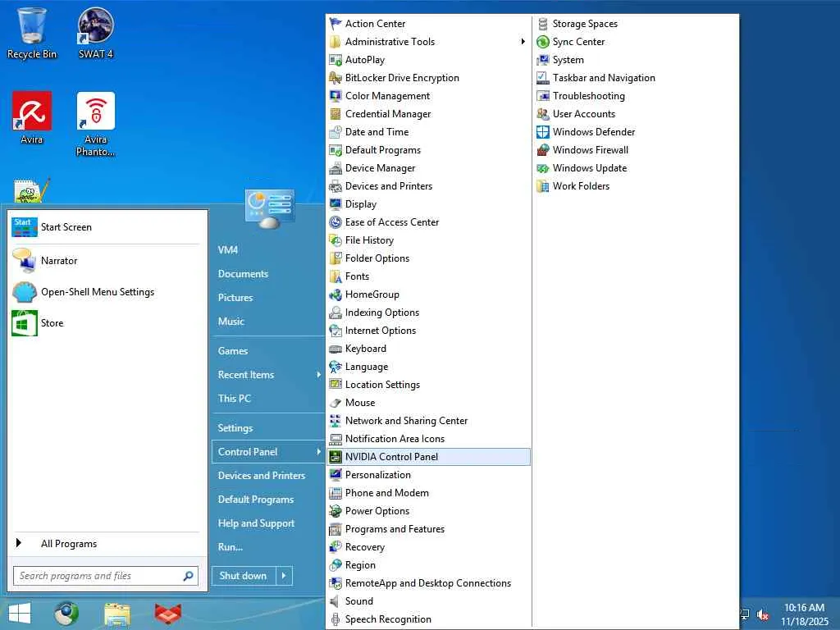Open Settings in Start menu
The width and height of the screenshot is (840, 630).
tap(235, 428)
